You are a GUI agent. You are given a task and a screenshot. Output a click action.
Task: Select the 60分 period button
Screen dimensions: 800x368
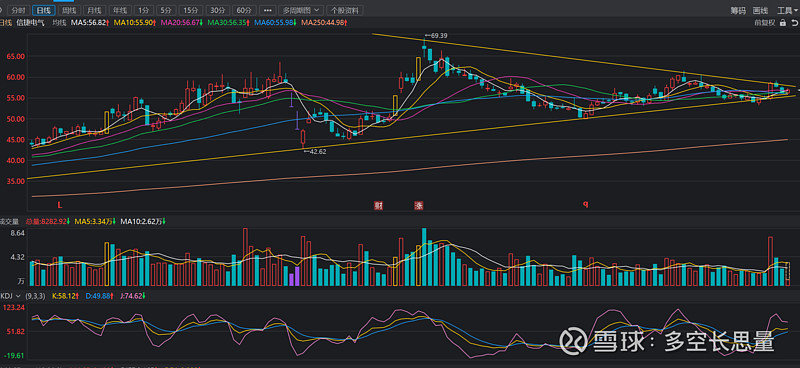click(x=244, y=10)
